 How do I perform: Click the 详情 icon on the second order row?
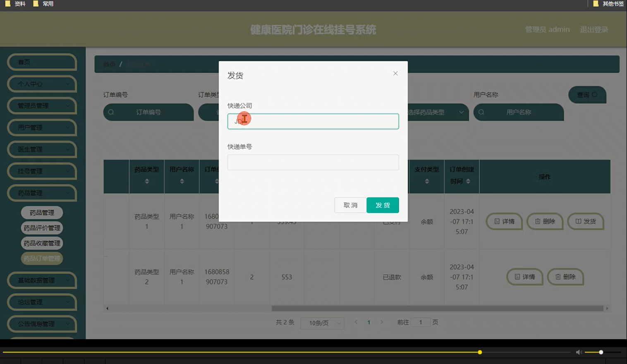pyautogui.click(x=518, y=277)
